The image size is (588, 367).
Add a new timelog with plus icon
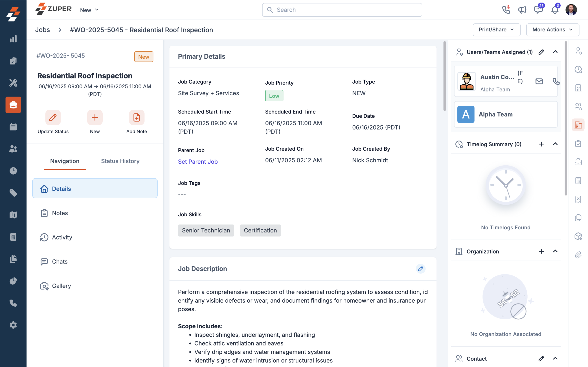541,144
